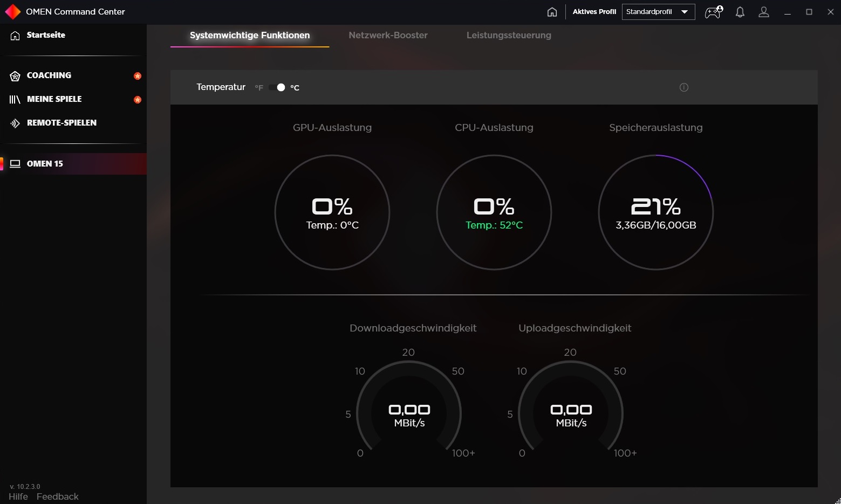Close the OMEN Command Center window
The width and height of the screenshot is (841, 504).
831,12
